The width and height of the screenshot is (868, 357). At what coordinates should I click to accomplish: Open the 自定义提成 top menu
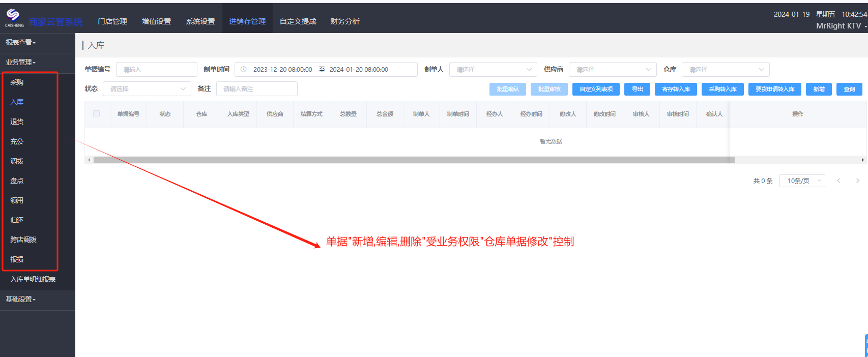point(298,21)
